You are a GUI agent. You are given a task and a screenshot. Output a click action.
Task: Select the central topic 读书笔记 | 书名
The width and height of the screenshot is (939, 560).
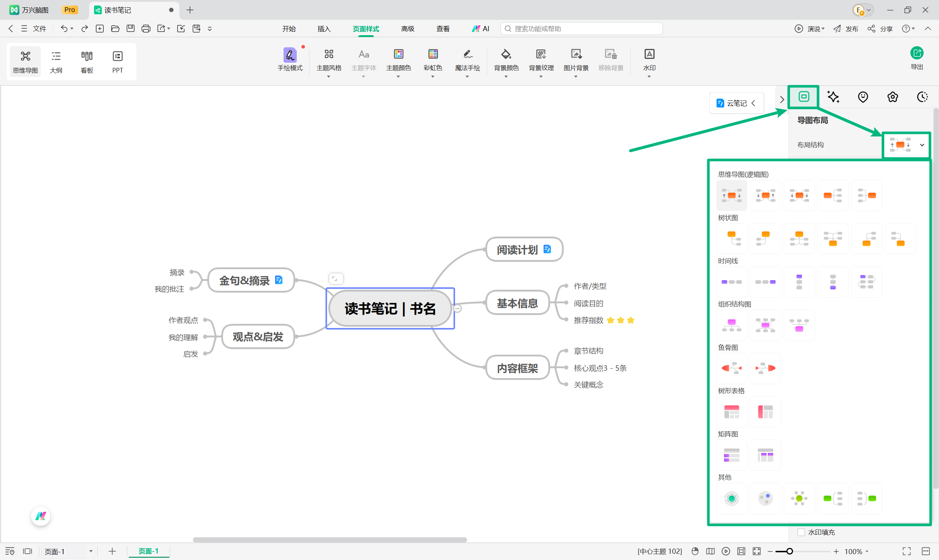point(390,308)
